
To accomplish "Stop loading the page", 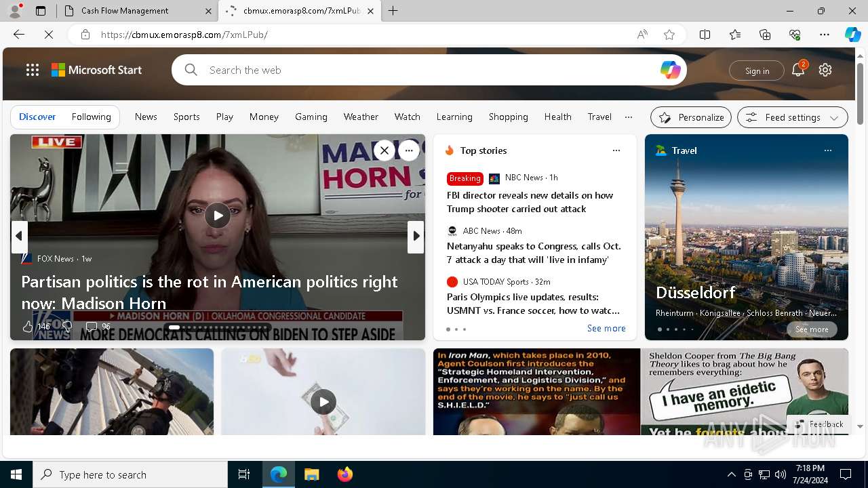I will pyautogui.click(x=49, y=35).
